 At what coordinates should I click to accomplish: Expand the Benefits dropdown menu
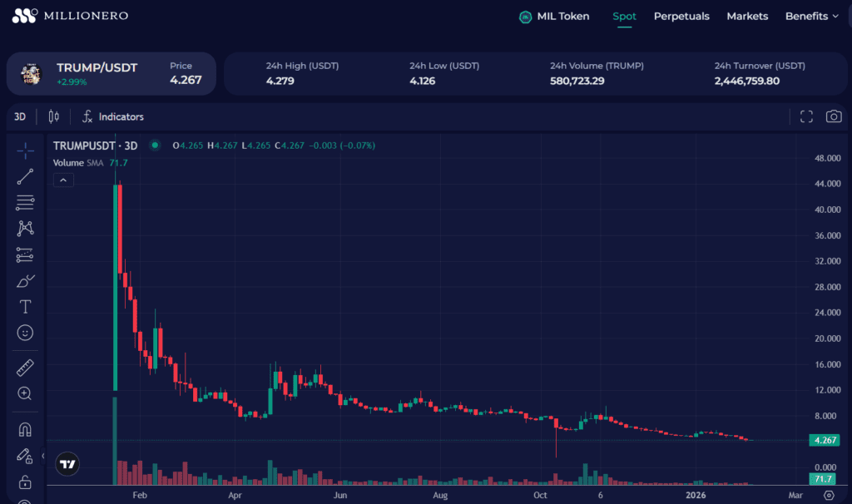pyautogui.click(x=812, y=16)
